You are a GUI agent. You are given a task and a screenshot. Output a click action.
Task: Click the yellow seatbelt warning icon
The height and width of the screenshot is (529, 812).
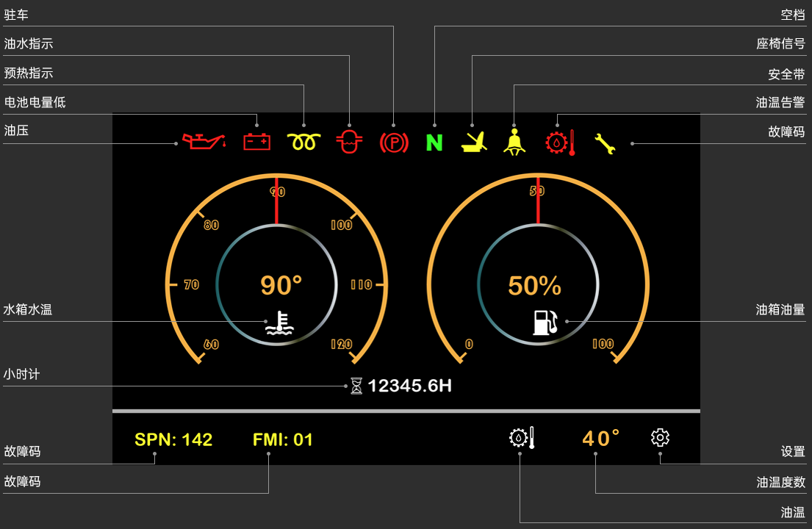click(514, 141)
